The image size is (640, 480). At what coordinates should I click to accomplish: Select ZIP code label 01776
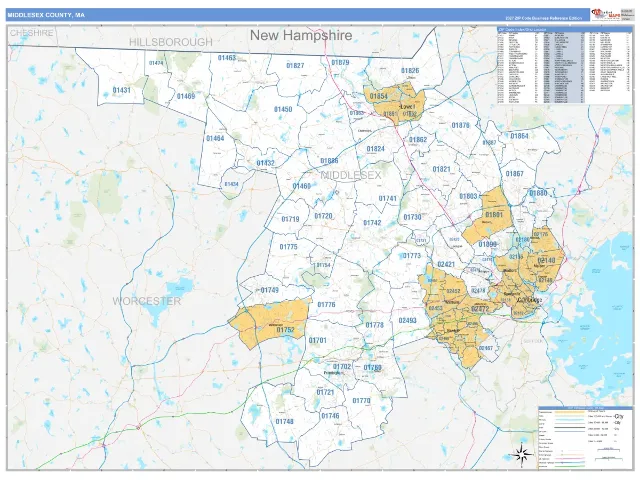click(x=326, y=304)
